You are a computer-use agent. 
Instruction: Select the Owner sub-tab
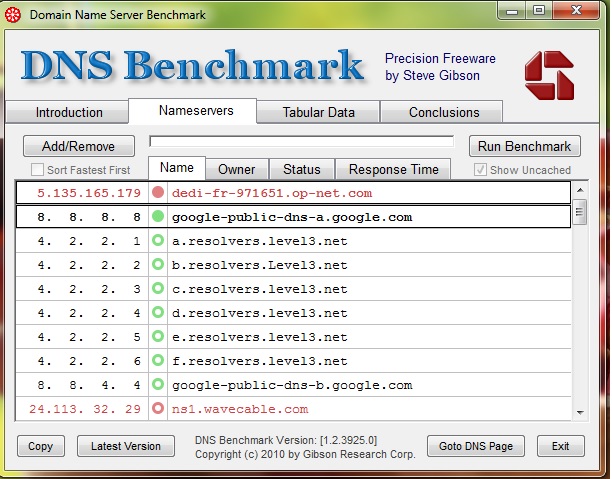point(237,169)
